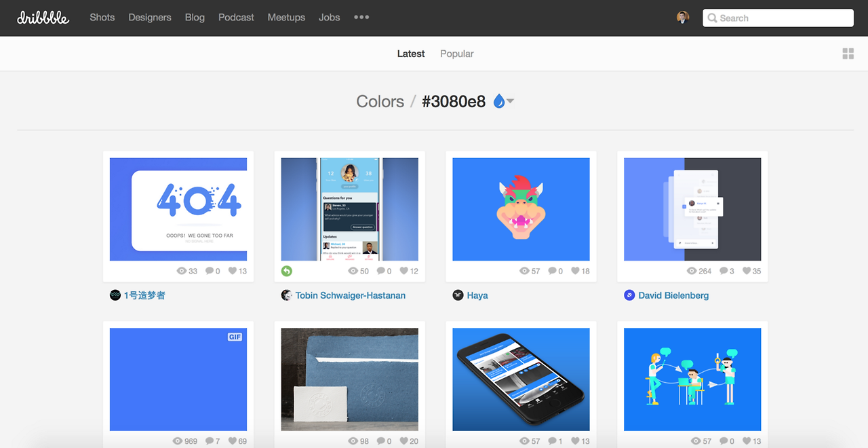Click views eye icon showing 33
This screenshot has height=448, width=868.
click(182, 271)
